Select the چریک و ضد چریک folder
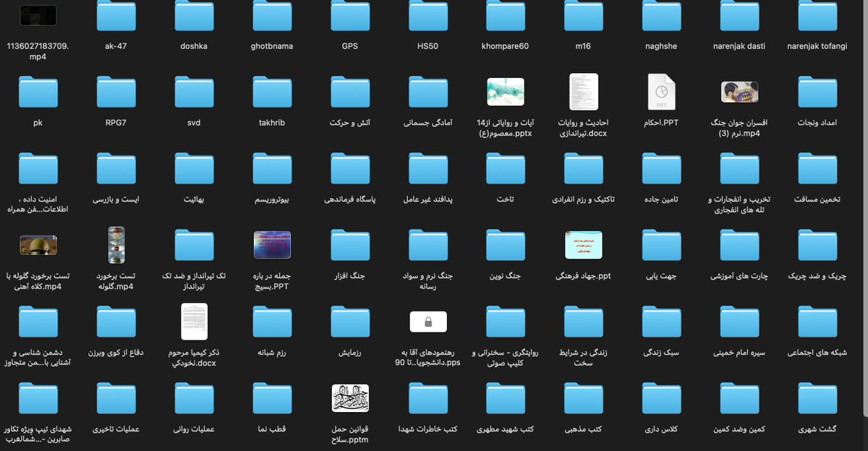The image size is (868, 451). point(818,245)
